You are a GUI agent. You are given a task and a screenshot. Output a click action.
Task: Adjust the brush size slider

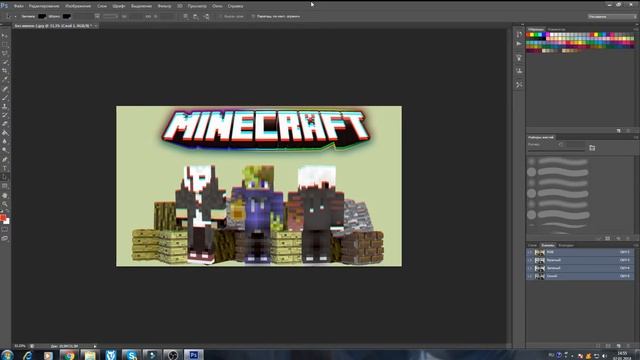point(556,151)
